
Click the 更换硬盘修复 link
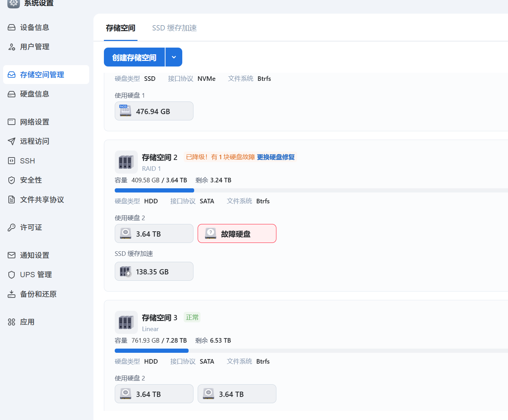[276, 157]
